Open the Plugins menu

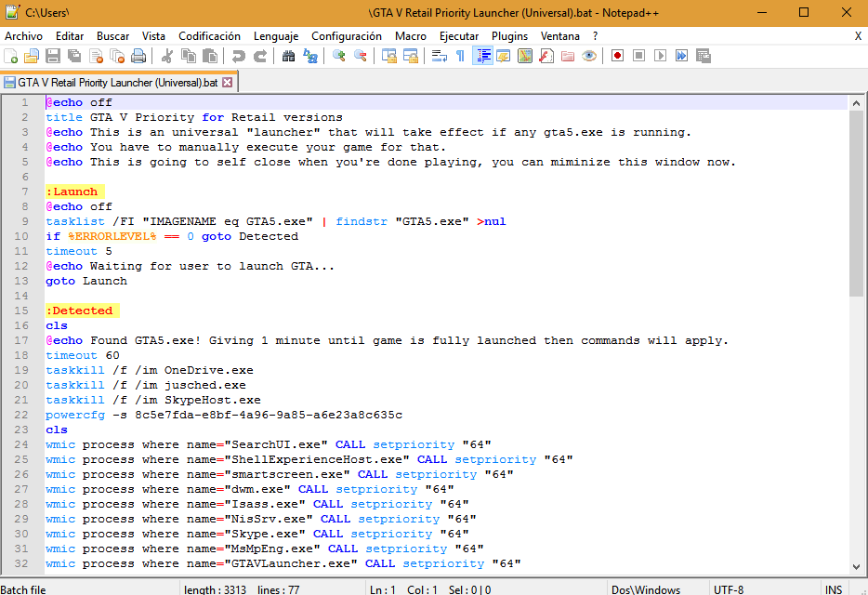tap(510, 36)
